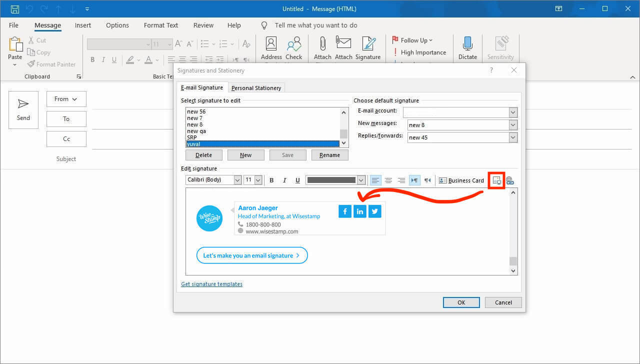Center-align the signature text
640x364 pixels.
[388, 180]
